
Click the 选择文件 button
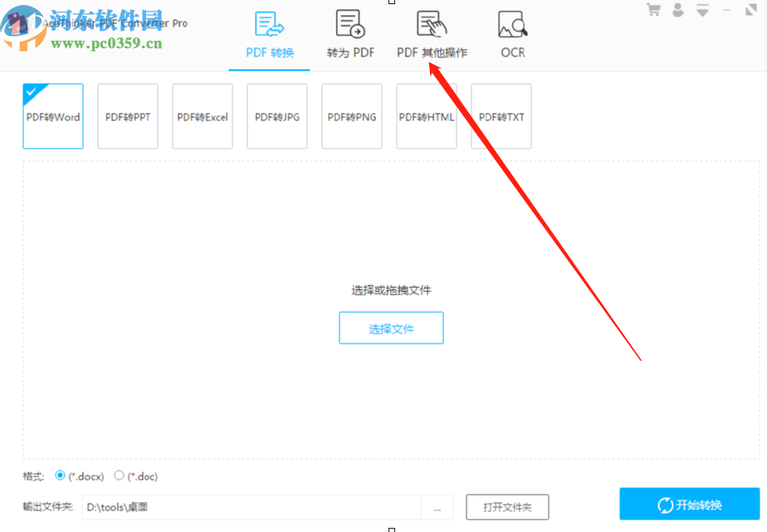click(x=391, y=328)
